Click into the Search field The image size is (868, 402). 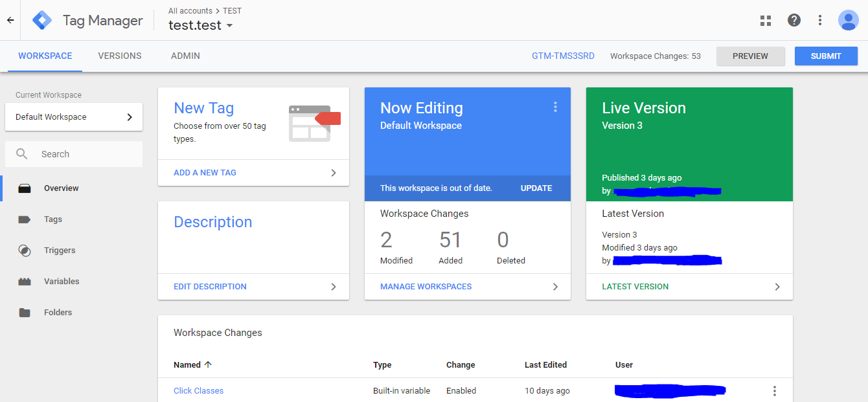tap(74, 154)
